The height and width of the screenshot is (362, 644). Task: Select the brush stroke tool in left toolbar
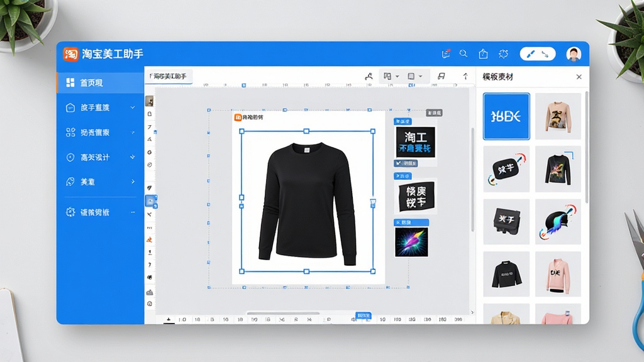point(150,187)
